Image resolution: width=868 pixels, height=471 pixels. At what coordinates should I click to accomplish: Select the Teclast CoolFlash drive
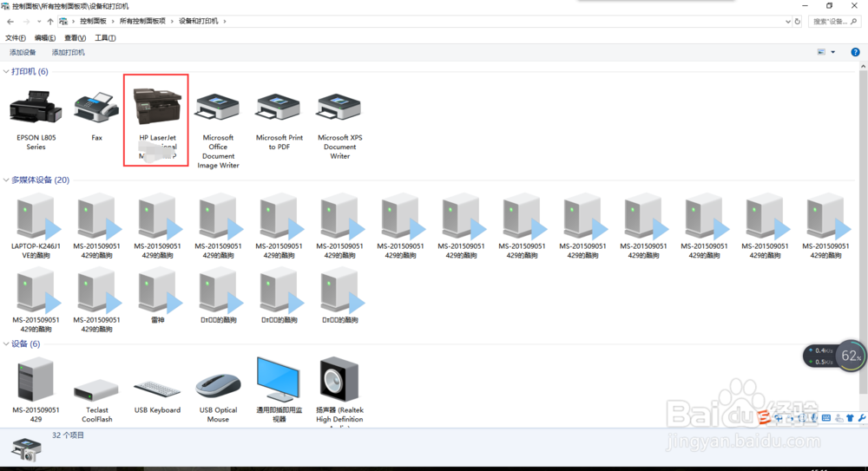(x=96, y=400)
